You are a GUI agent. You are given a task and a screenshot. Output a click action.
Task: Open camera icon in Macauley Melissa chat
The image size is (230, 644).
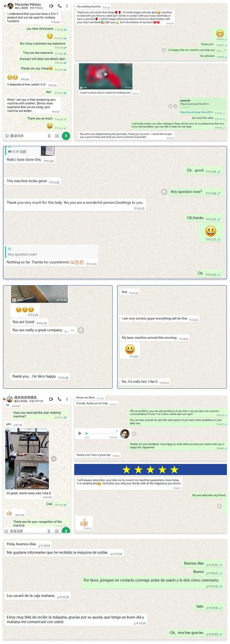click(x=57, y=136)
